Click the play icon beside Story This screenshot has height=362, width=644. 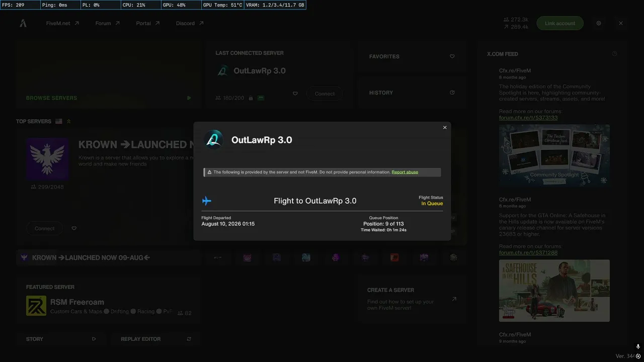click(94, 339)
